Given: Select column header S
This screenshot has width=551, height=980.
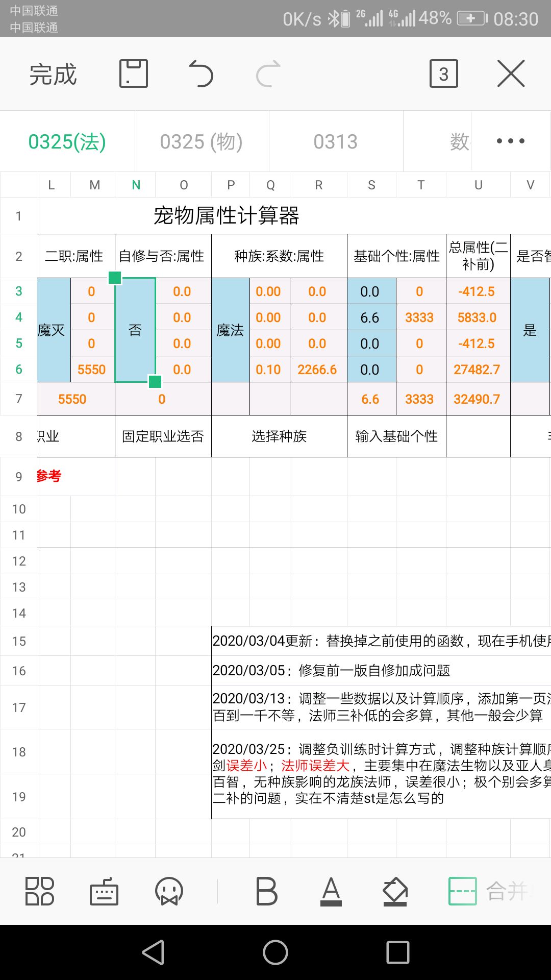Looking at the screenshot, I should (x=371, y=185).
